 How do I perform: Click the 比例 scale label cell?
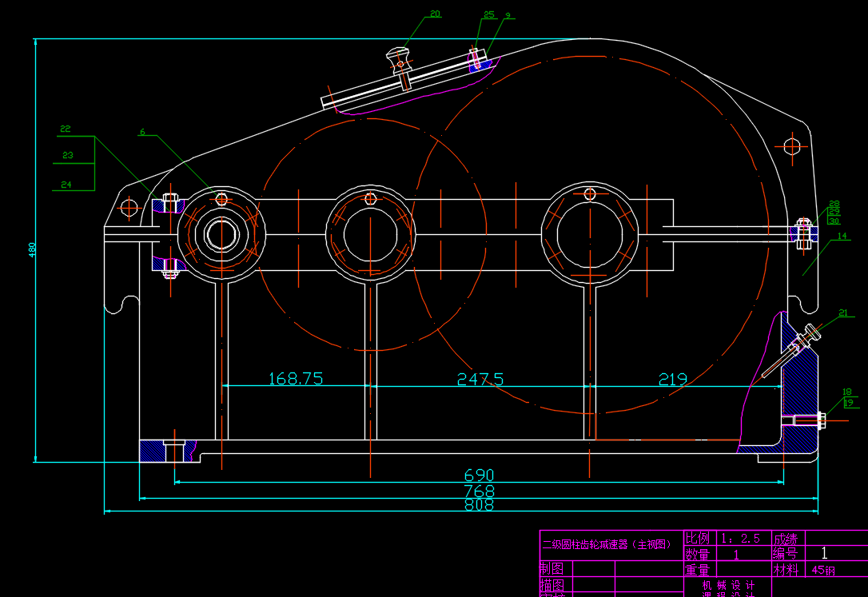click(x=697, y=538)
